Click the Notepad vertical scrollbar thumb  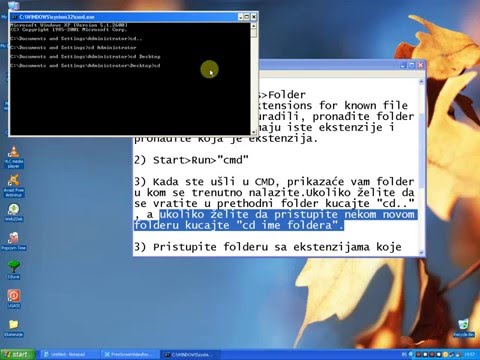point(421,150)
